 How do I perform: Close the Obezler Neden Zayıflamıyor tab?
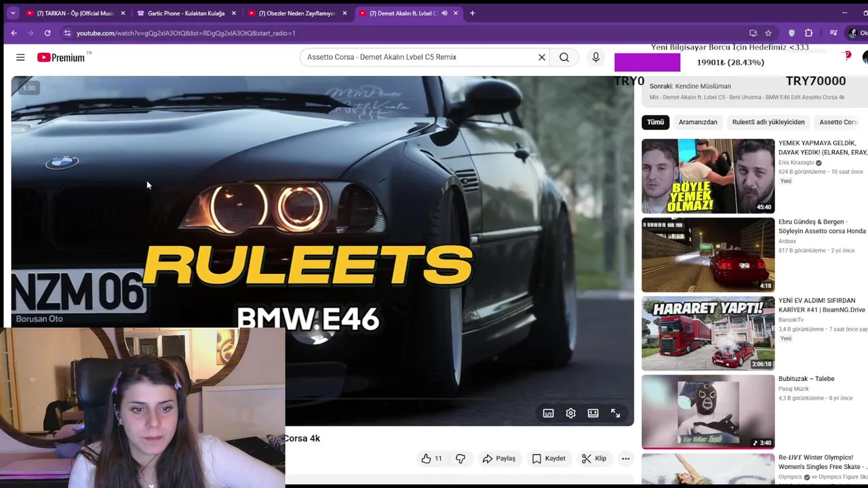click(344, 13)
